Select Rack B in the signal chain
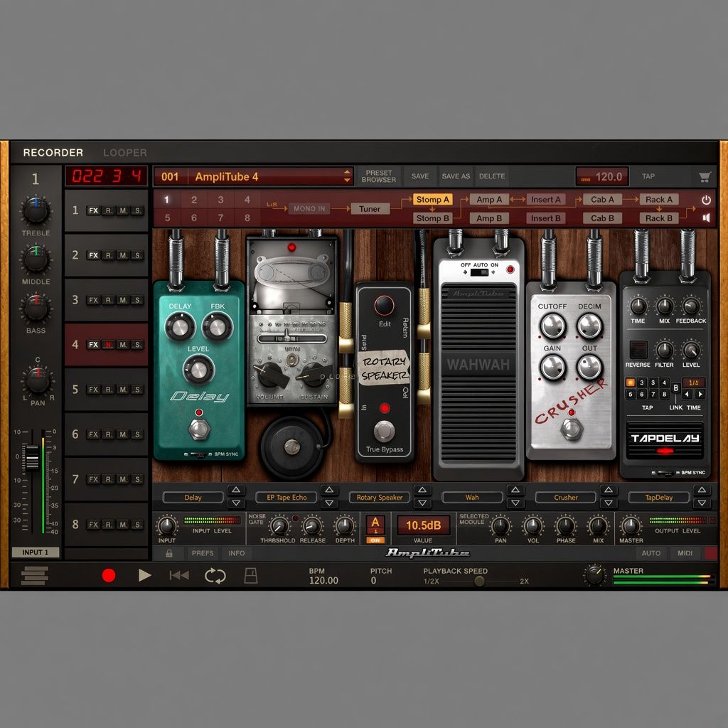The width and height of the screenshot is (728, 728). [659, 218]
